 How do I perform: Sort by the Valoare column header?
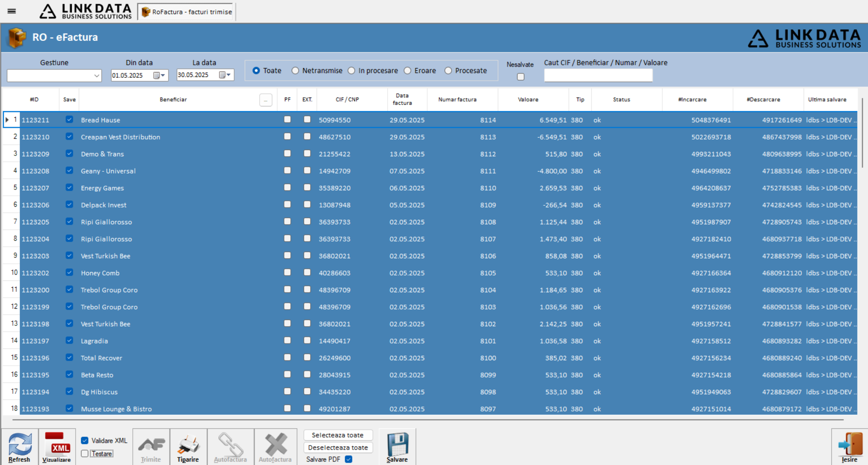pyautogui.click(x=528, y=100)
